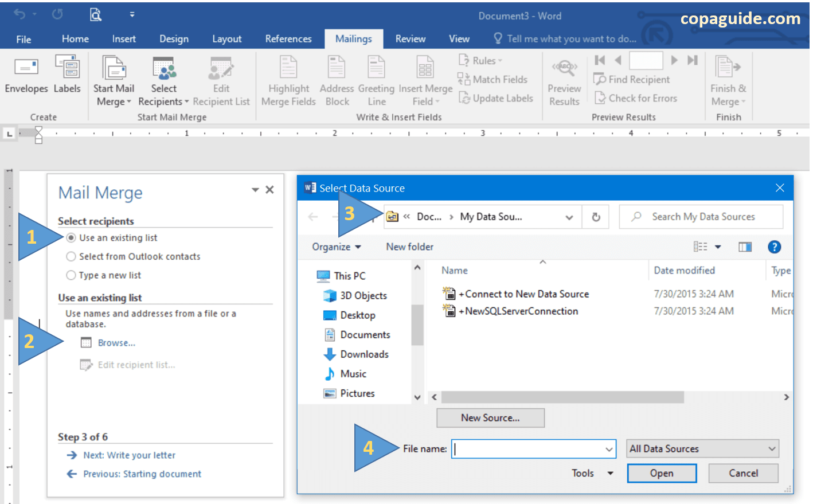Customize Quick Access Toolbar dropdown

click(132, 14)
